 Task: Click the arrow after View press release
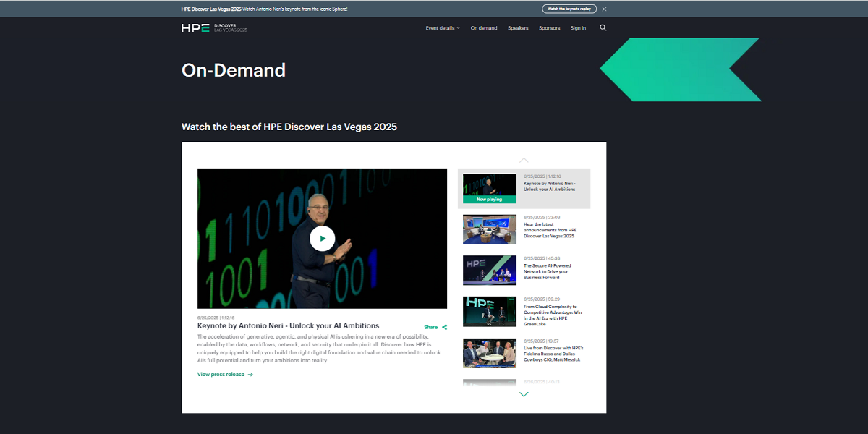pos(250,375)
